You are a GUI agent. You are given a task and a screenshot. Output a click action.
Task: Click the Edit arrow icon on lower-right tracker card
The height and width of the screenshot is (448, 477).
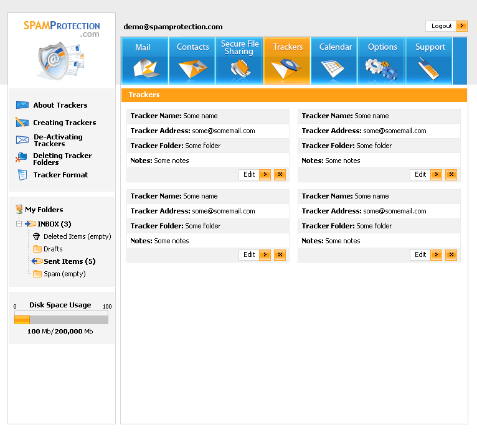tap(437, 254)
